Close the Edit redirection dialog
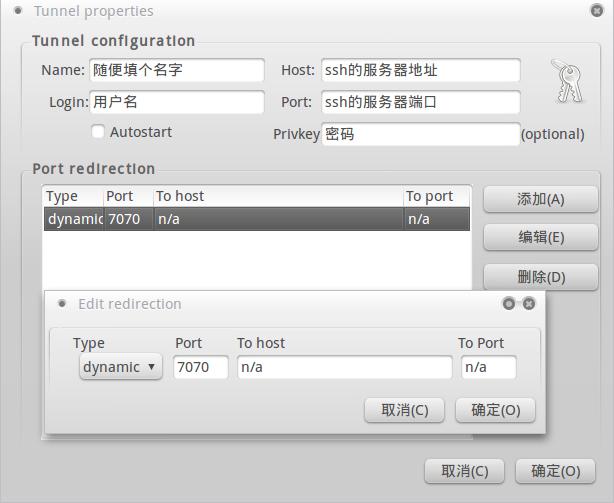This screenshot has width=614, height=503. pyautogui.click(x=529, y=304)
